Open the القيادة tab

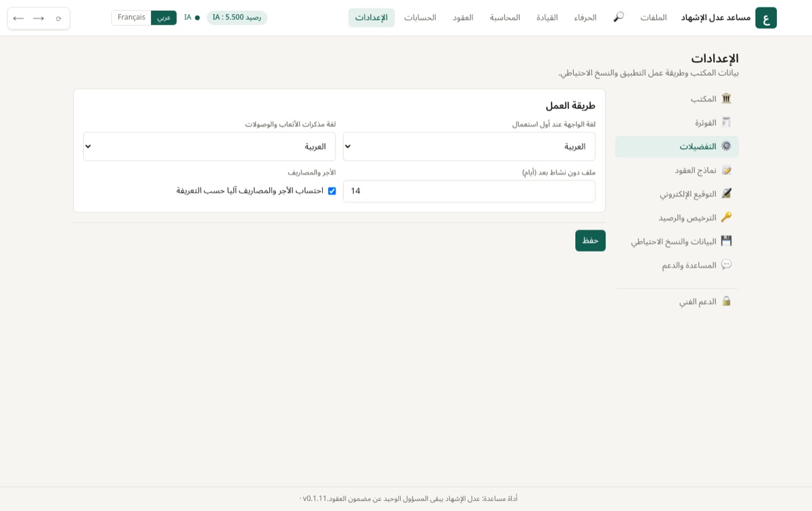point(547,18)
